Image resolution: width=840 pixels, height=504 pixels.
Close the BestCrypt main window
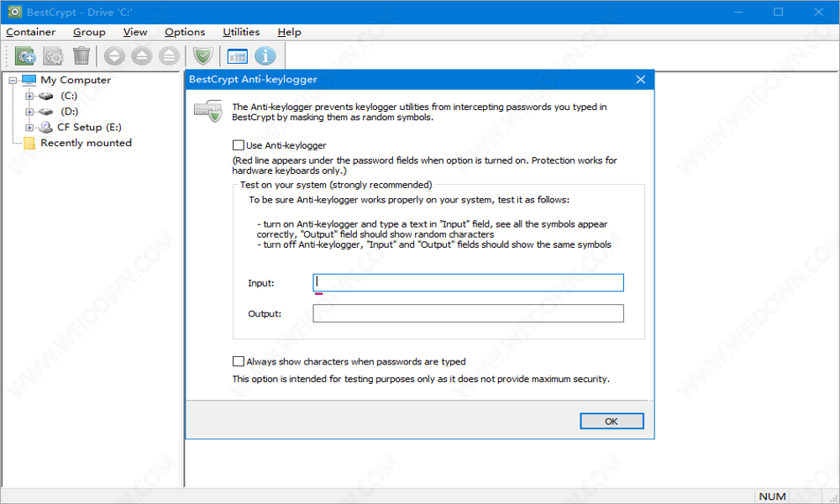point(818,12)
